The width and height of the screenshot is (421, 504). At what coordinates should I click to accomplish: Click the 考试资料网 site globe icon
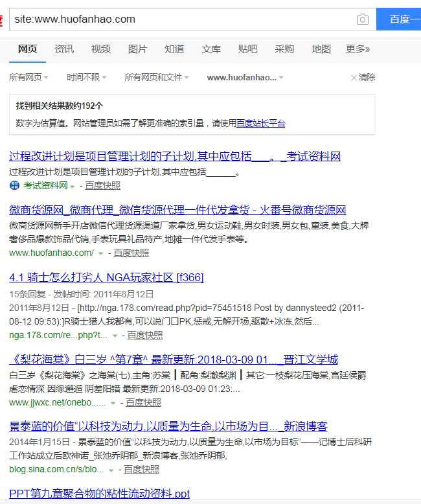14,185
